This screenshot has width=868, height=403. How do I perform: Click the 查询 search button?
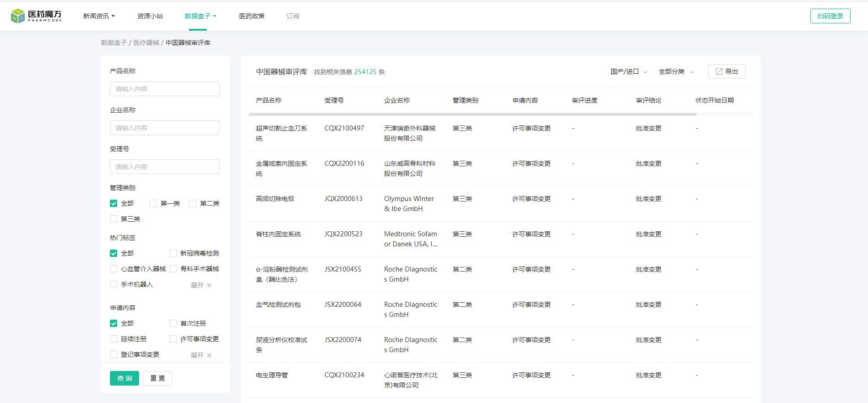[x=125, y=378]
